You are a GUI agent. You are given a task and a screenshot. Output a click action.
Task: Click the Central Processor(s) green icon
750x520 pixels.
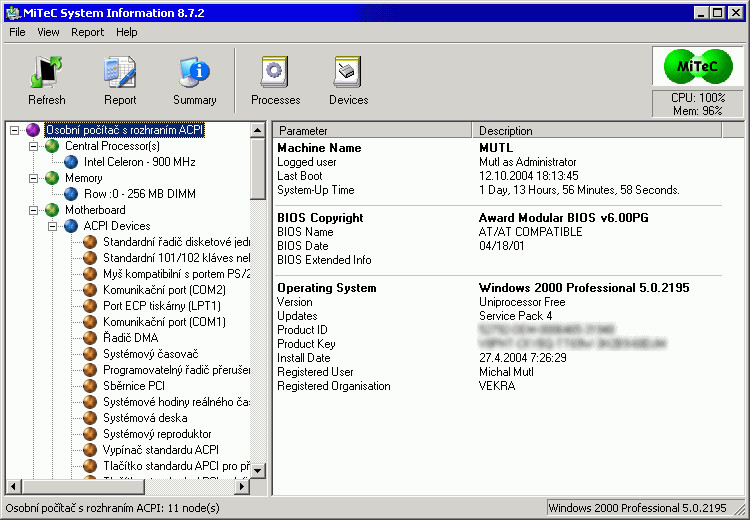[x=52, y=146]
